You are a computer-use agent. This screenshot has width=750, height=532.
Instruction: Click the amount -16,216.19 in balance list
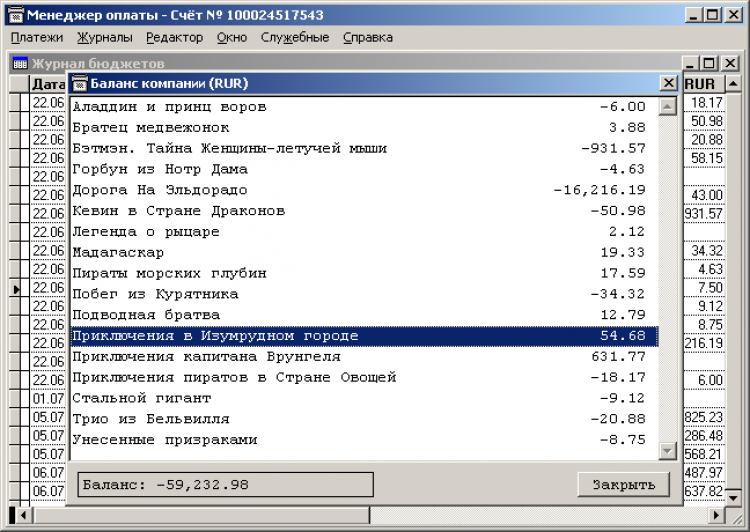[599, 190]
